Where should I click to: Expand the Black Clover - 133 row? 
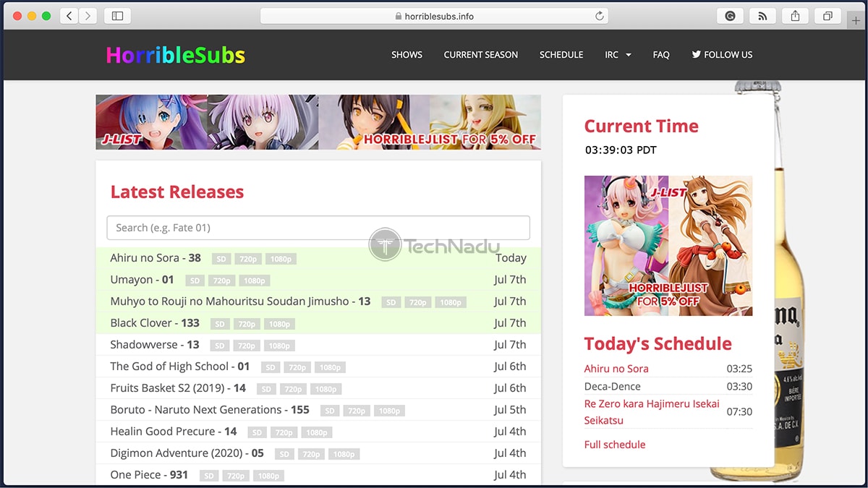click(318, 323)
